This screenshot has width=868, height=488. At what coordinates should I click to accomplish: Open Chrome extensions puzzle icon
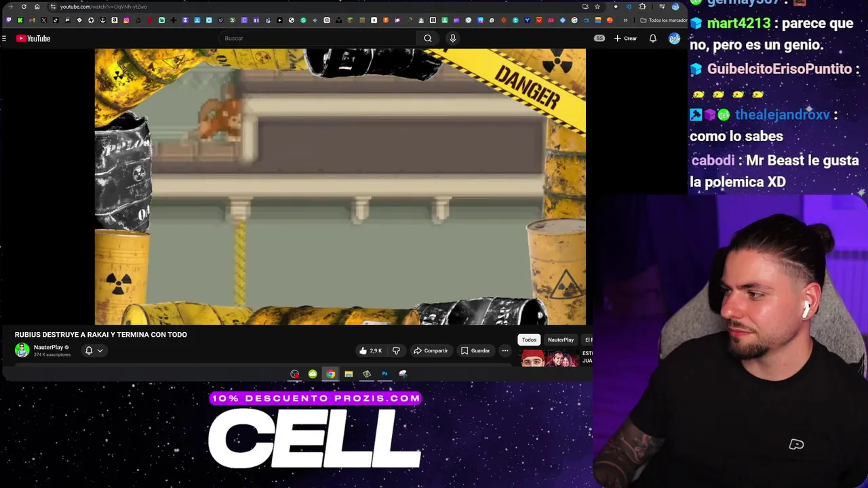click(642, 7)
